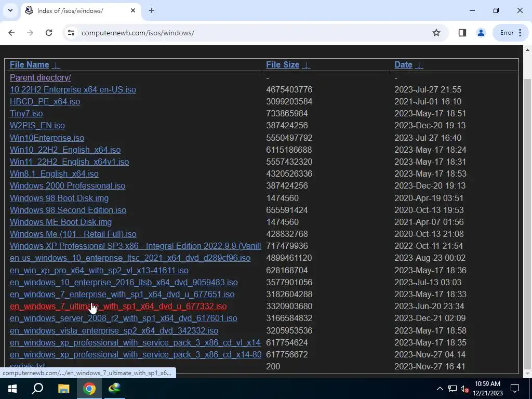Sort by Date header
The height and width of the screenshot is (399, 532).
(x=403, y=65)
